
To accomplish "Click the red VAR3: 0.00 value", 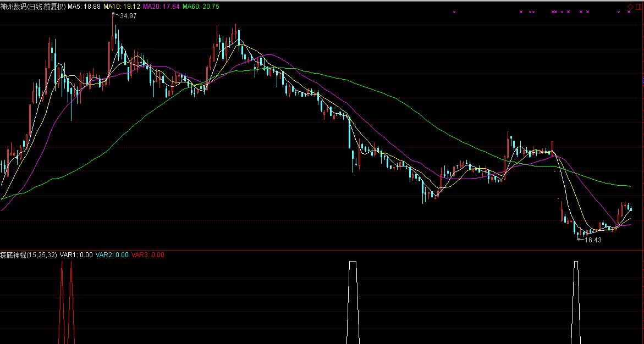I will click(x=148, y=255).
